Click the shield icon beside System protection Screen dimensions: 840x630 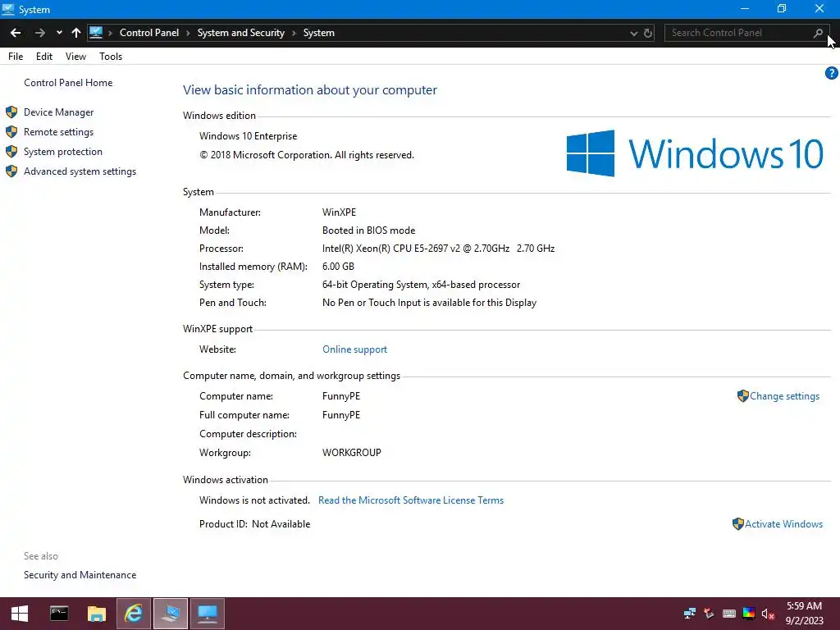11,152
